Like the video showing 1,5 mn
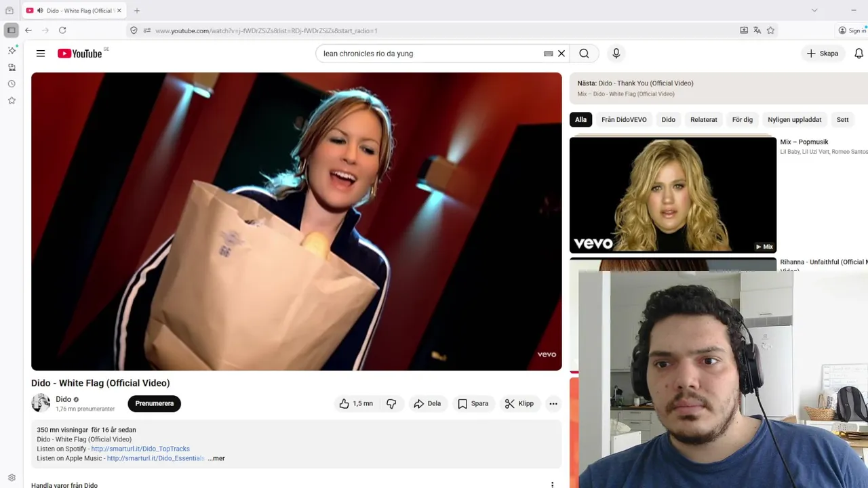This screenshot has height=488, width=868. [x=356, y=403]
